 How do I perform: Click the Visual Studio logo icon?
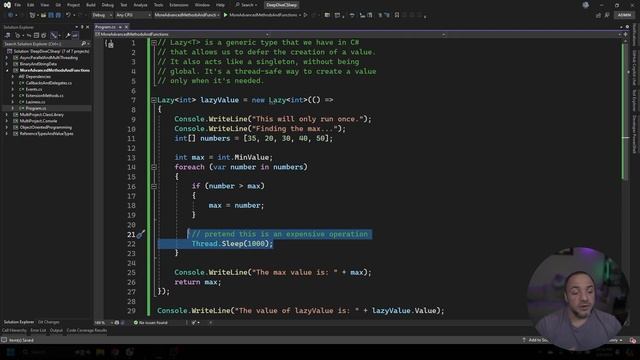point(7,5)
